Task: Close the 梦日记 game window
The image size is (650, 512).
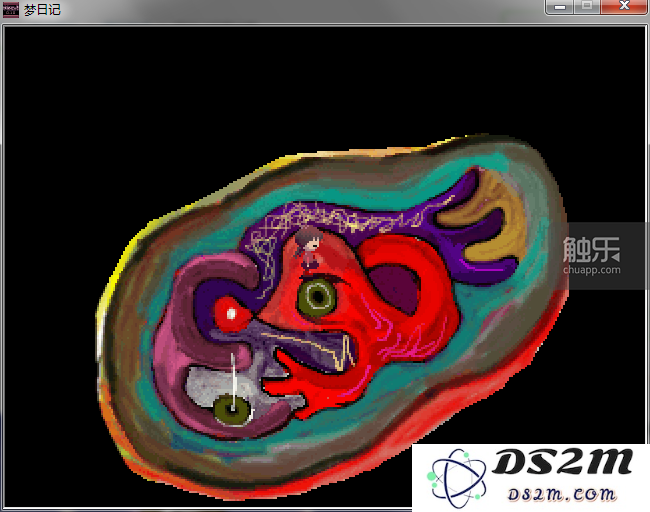Action: coord(624,7)
